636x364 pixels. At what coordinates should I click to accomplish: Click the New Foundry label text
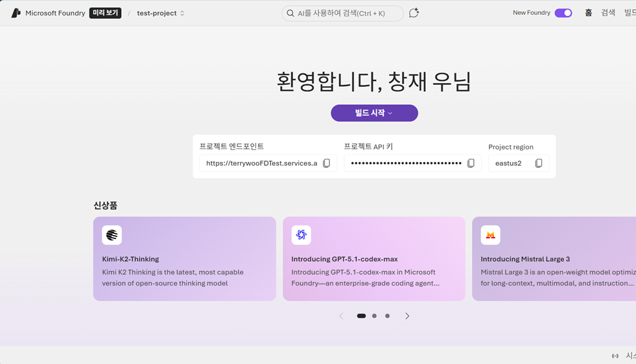[532, 12]
